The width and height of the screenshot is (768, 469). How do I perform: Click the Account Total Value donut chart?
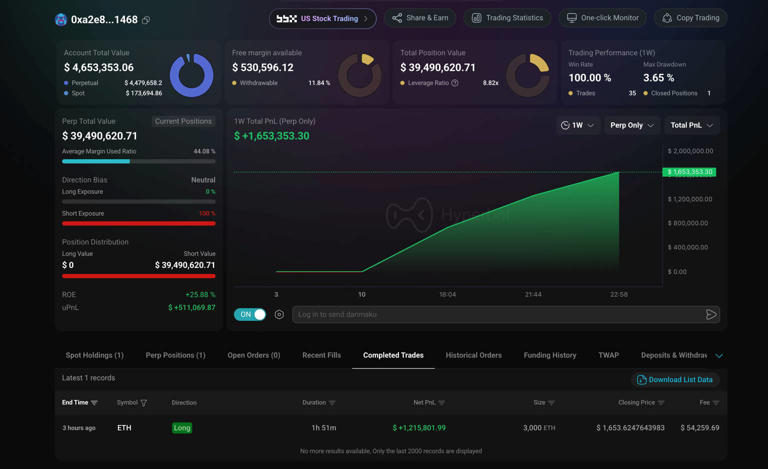pos(192,75)
